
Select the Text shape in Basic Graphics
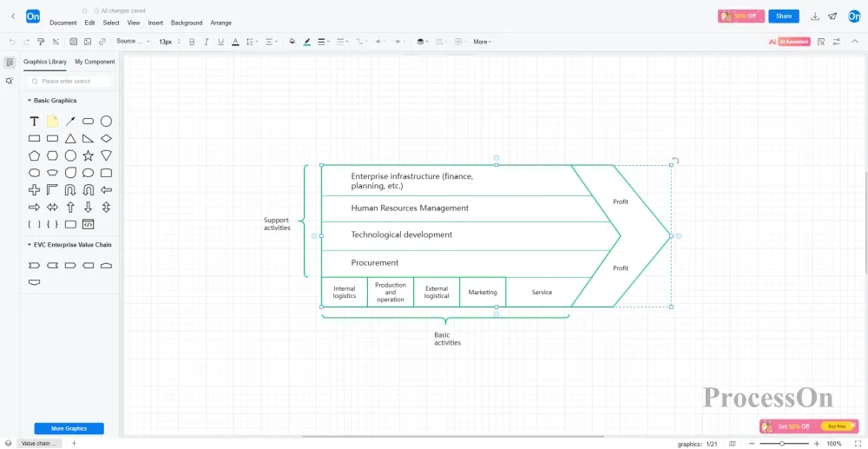click(x=35, y=122)
